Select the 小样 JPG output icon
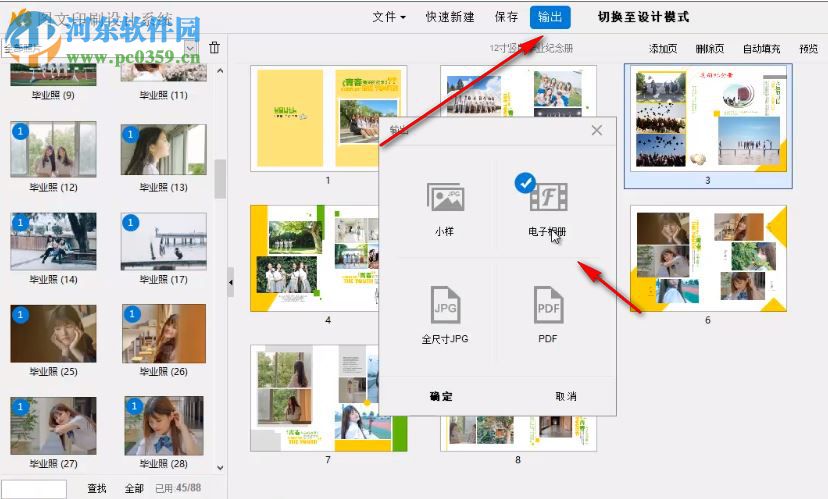Screen dimensions: 828x499 point(445,197)
